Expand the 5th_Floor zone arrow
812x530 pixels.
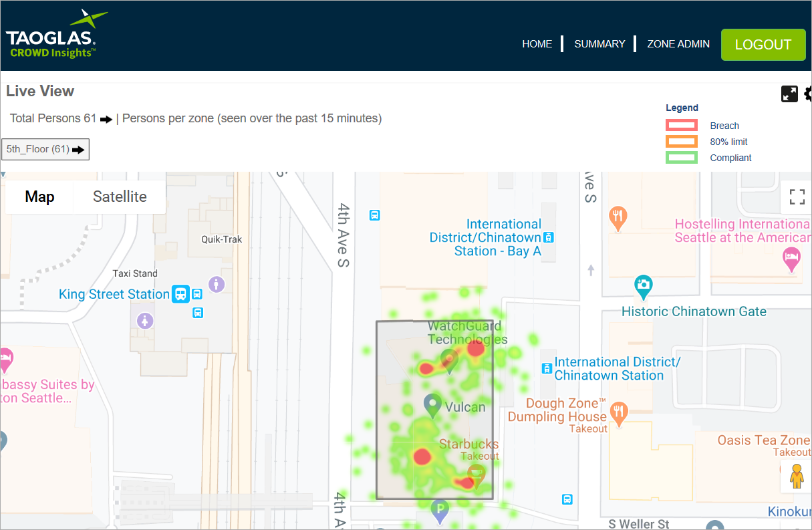80,149
